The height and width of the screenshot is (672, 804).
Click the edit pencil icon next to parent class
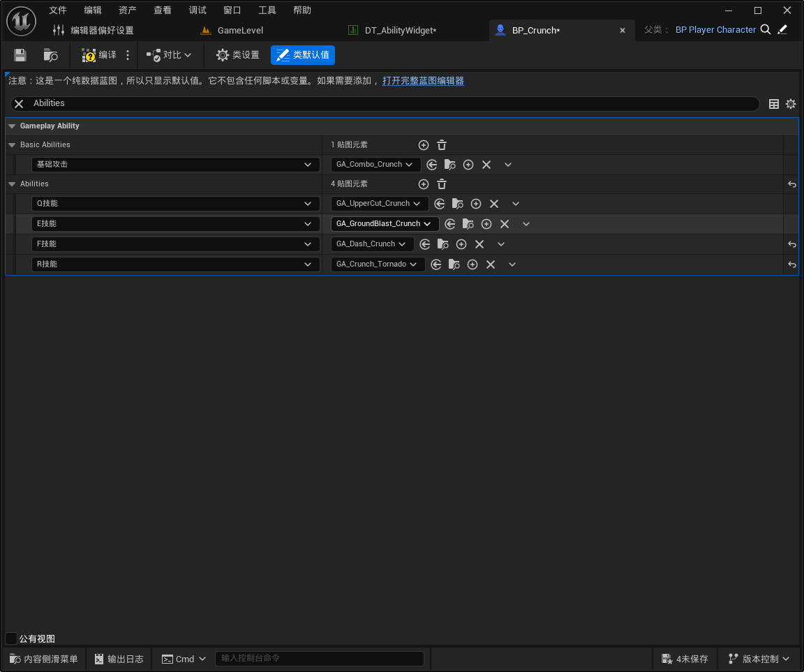click(782, 30)
